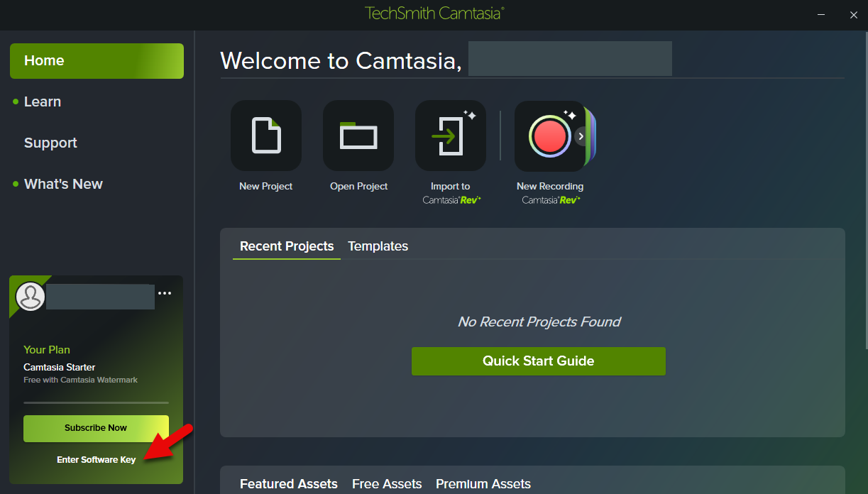View What's New page
Screen dimensions: 868x494
point(63,184)
